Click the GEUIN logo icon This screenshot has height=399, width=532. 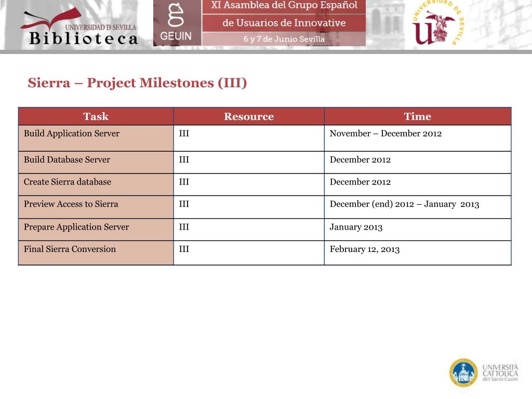click(x=176, y=22)
